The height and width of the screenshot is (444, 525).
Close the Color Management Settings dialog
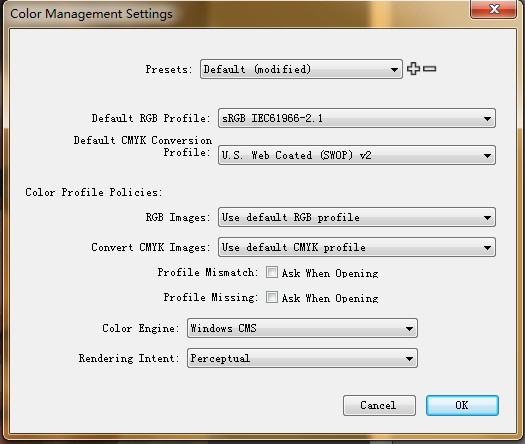[494, 9]
